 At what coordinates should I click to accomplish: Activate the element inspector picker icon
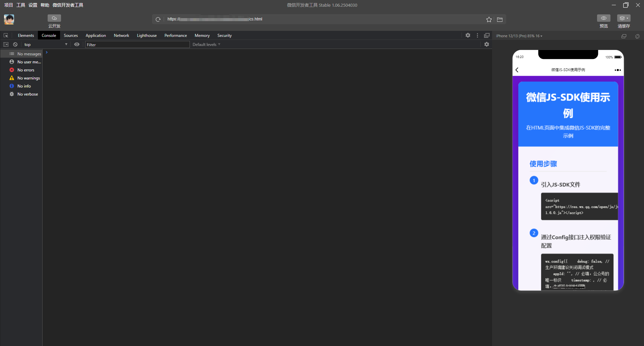tap(6, 36)
